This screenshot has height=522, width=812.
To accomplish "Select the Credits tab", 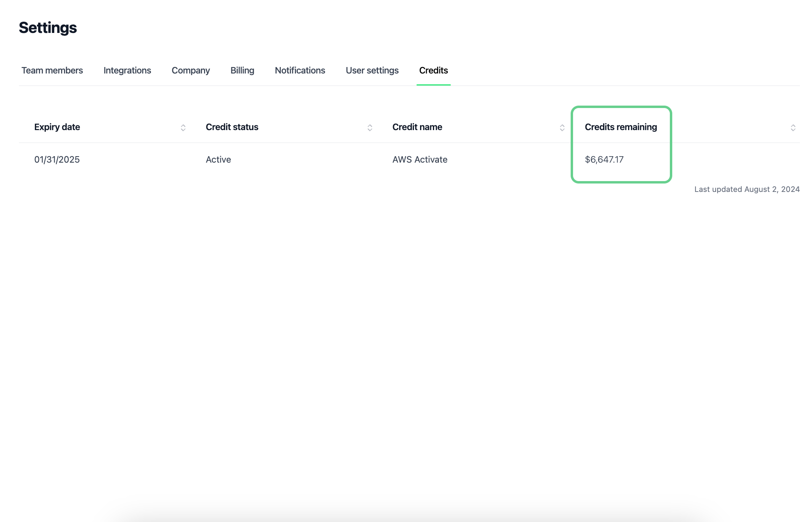I will [x=433, y=70].
